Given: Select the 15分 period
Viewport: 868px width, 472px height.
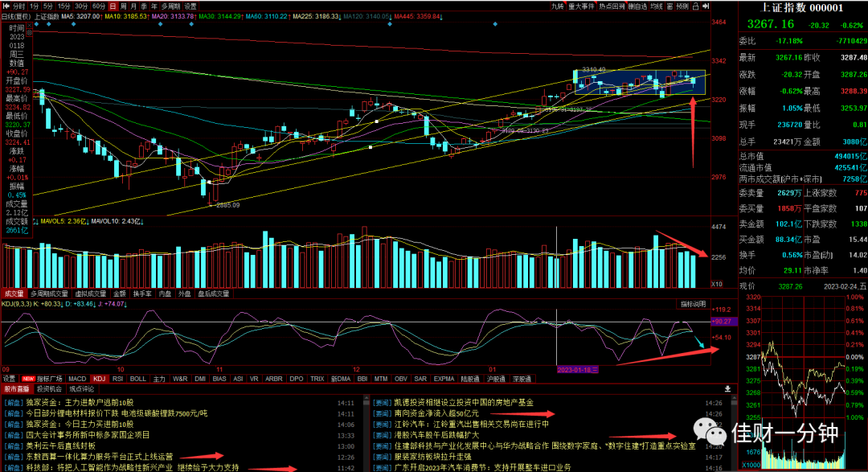Looking at the screenshot, I should pyautogui.click(x=64, y=6).
